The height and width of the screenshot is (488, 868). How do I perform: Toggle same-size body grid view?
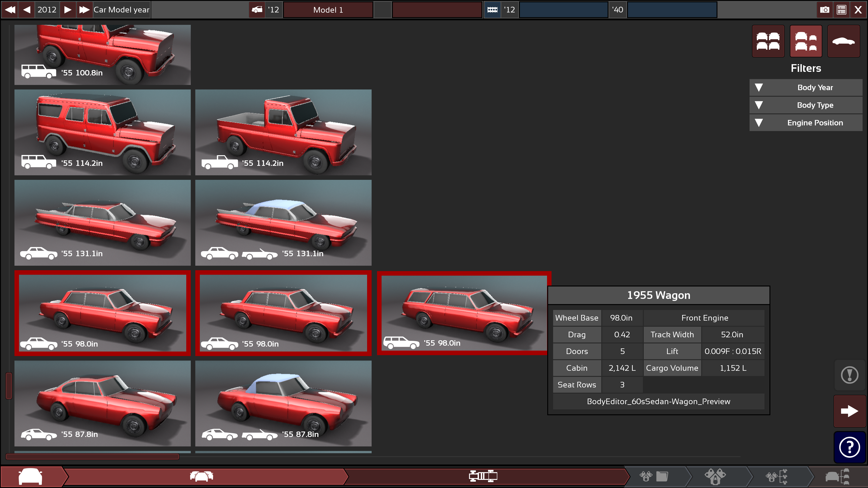pyautogui.click(x=768, y=41)
